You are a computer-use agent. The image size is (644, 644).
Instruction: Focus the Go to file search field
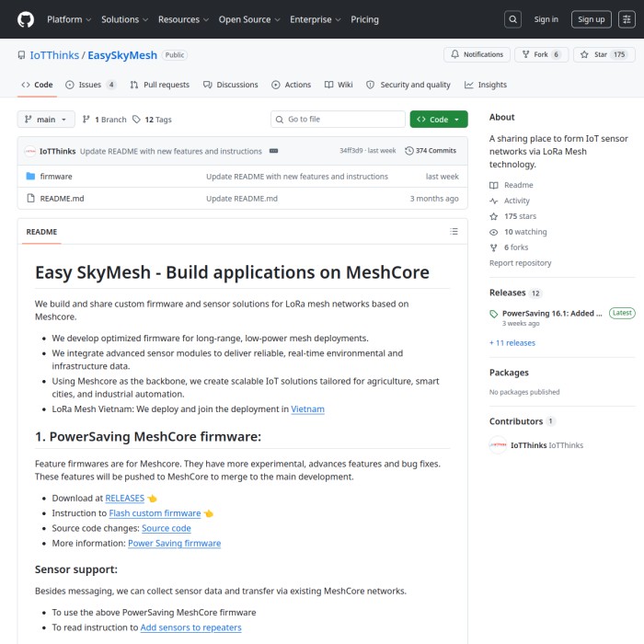click(x=338, y=119)
